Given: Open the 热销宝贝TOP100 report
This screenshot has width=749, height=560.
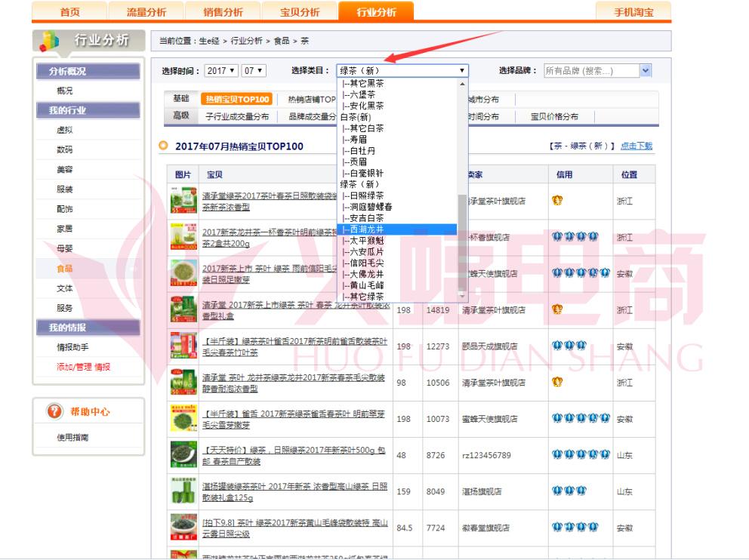Looking at the screenshot, I should click(237, 100).
